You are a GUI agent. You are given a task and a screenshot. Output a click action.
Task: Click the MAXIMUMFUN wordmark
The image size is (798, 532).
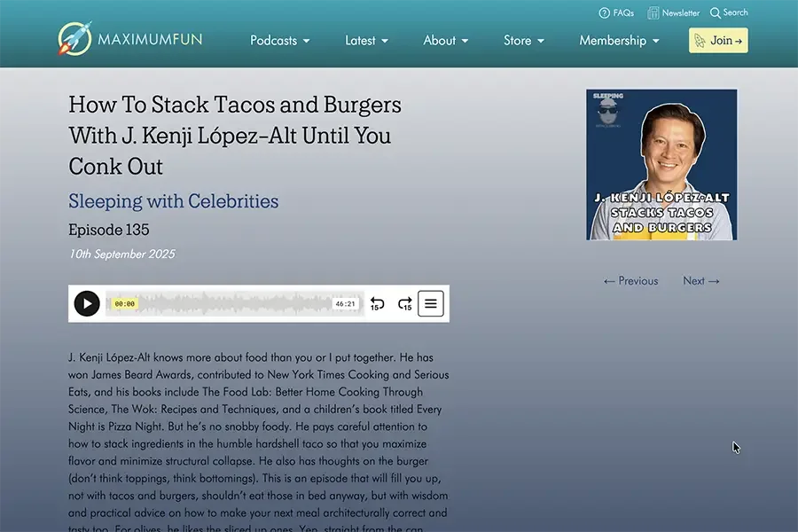coord(150,39)
